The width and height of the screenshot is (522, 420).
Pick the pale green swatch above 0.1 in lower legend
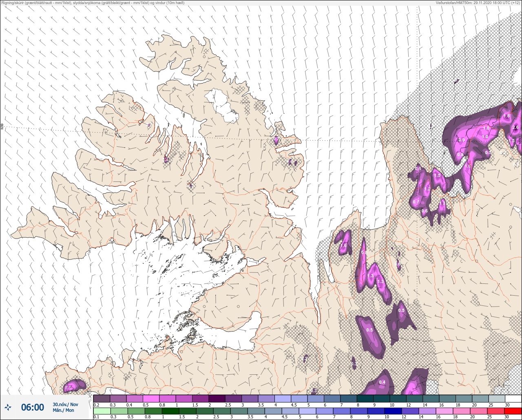click(102, 411)
